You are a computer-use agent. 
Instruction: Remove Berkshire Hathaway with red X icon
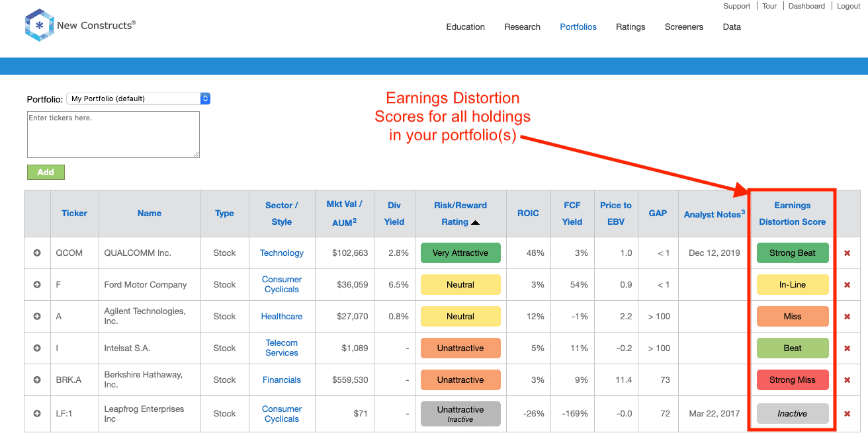tap(847, 380)
